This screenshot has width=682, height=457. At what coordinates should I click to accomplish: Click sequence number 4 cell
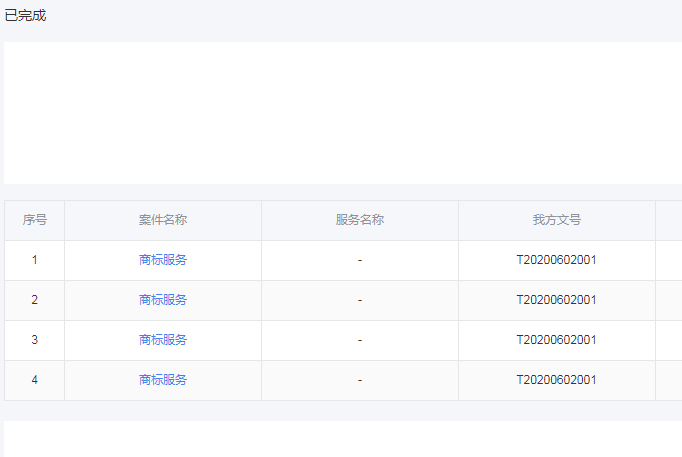35,380
